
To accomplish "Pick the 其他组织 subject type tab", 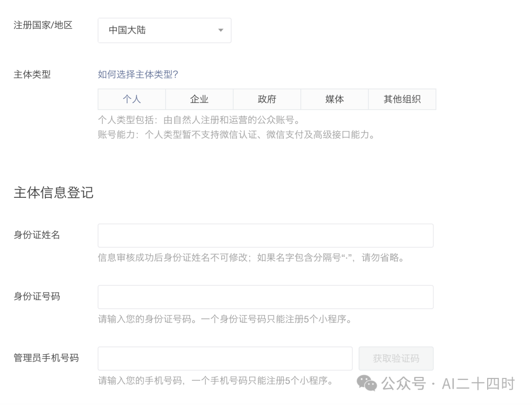I will click(402, 99).
